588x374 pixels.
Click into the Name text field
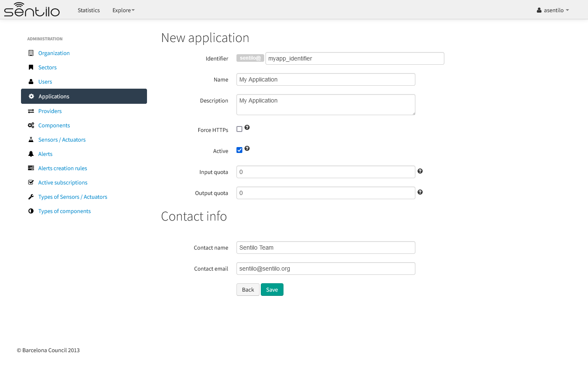(326, 79)
